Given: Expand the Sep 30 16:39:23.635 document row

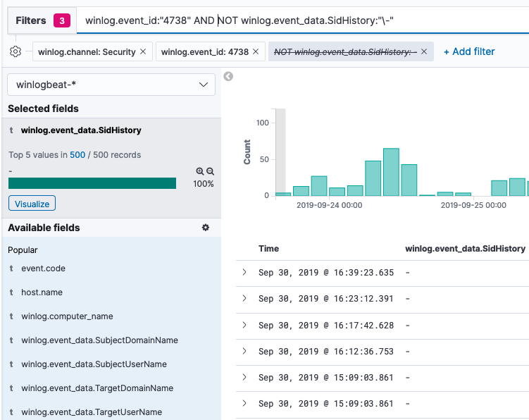Looking at the screenshot, I should (244, 272).
